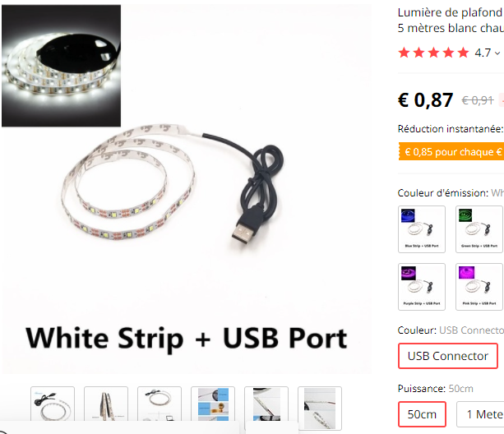Select the Blue Strip + USB Port color option
The width and height of the screenshot is (504, 434).
[422, 229]
